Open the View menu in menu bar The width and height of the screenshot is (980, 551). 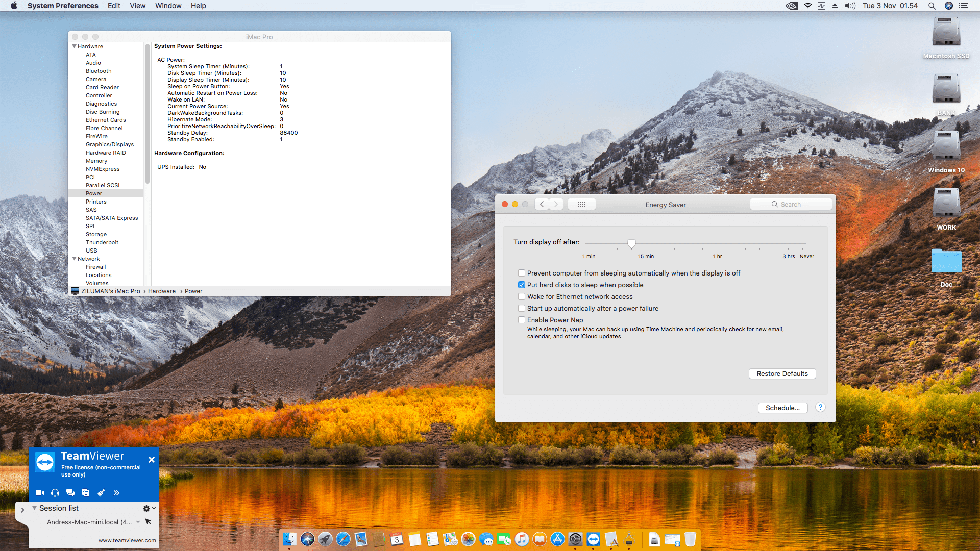[137, 6]
